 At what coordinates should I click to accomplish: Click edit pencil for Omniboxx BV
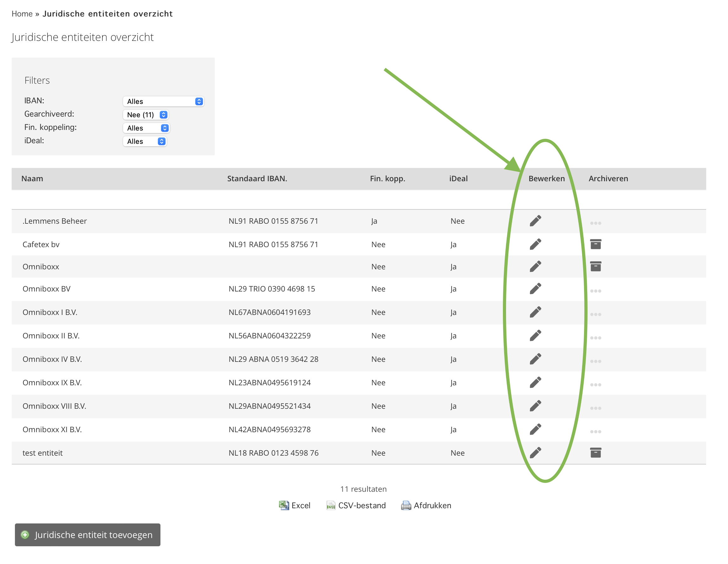click(535, 289)
